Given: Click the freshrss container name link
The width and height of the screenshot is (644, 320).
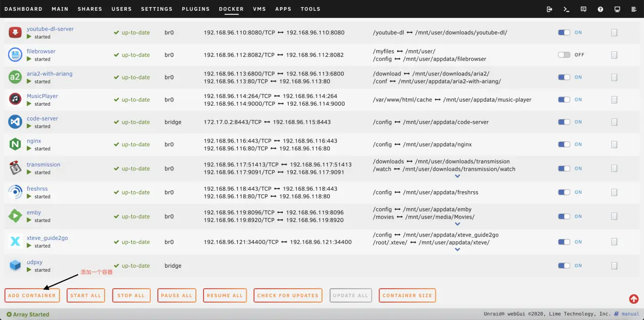Looking at the screenshot, I should (x=37, y=189).
